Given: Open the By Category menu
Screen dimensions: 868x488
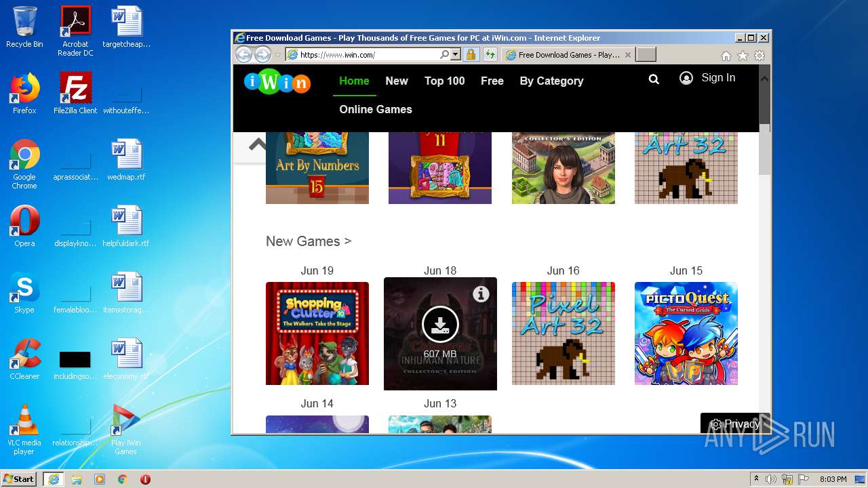Looking at the screenshot, I should click(x=551, y=81).
